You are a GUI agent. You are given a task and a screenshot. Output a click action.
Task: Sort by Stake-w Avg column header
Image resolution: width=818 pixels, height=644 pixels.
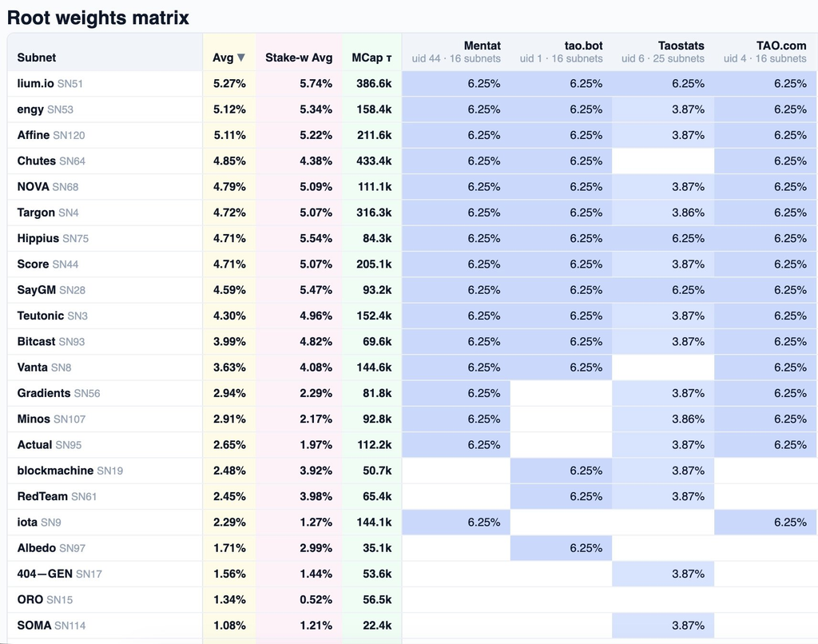299,58
